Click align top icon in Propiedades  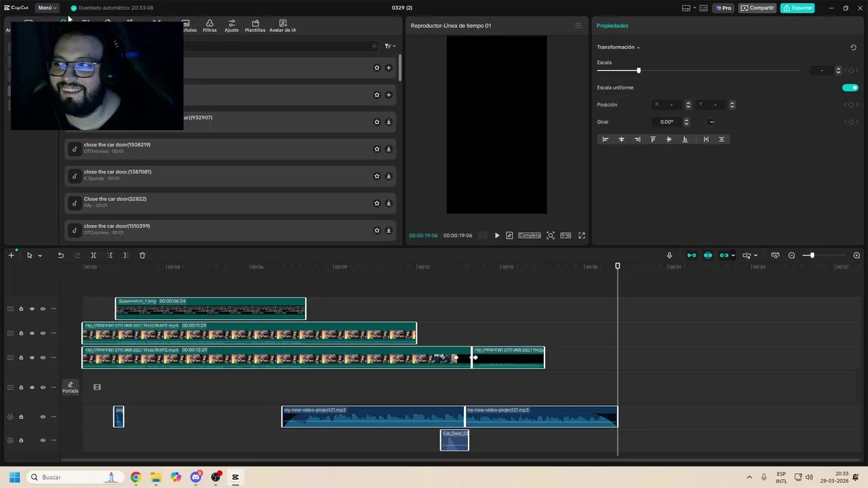click(x=653, y=139)
